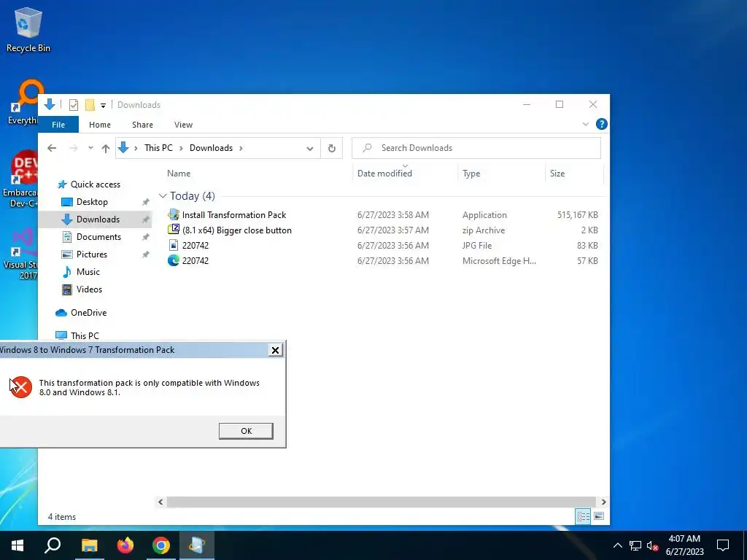Open OneDrive in the navigation pane

[x=88, y=313]
